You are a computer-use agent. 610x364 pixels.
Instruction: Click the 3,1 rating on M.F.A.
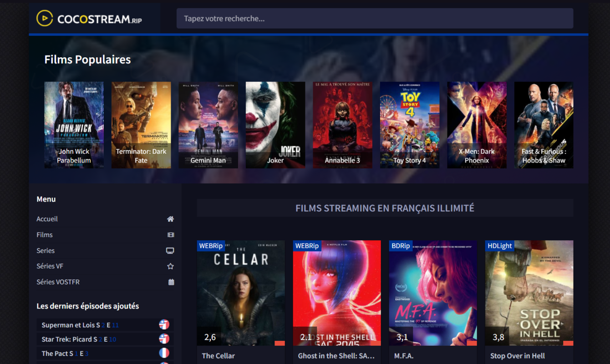coord(402,337)
